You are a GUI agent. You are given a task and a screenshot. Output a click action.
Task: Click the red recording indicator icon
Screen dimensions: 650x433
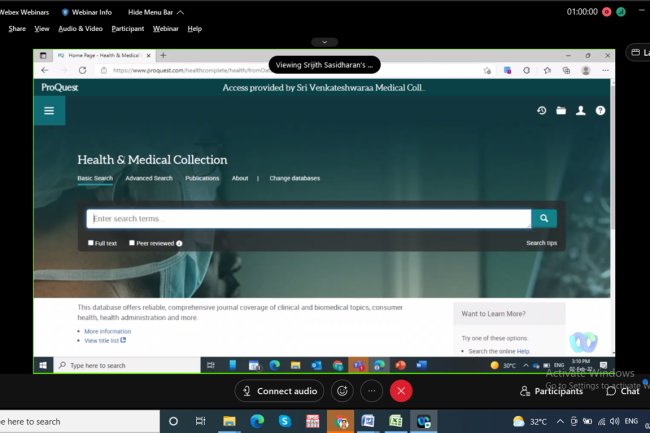tap(606, 12)
